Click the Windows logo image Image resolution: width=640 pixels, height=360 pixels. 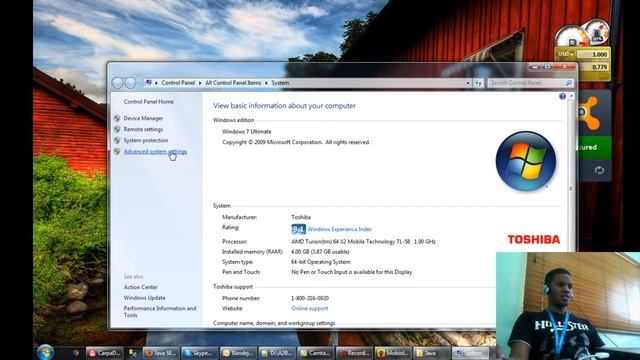[x=526, y=161]
